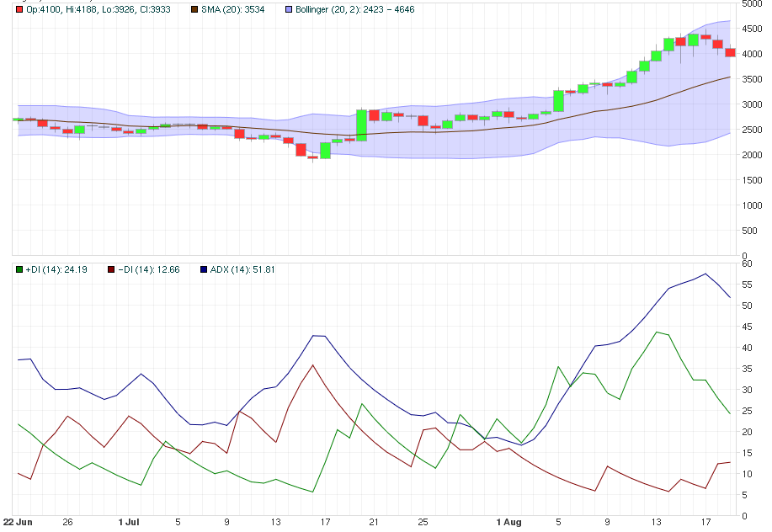772x532 pixels.
Task: Click the navy ADX (14) legend swatch
Action: pyautogui.click(x=204, y=269)
